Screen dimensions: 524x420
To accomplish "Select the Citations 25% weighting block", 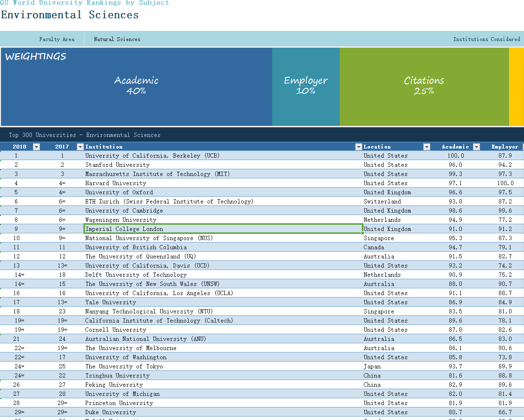I will (x=424, y=87).
